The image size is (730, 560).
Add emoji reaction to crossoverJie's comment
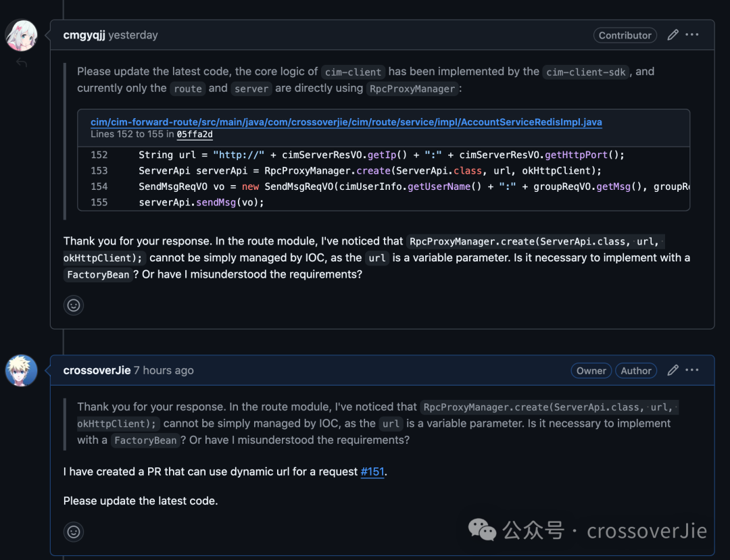pos(74,532)
